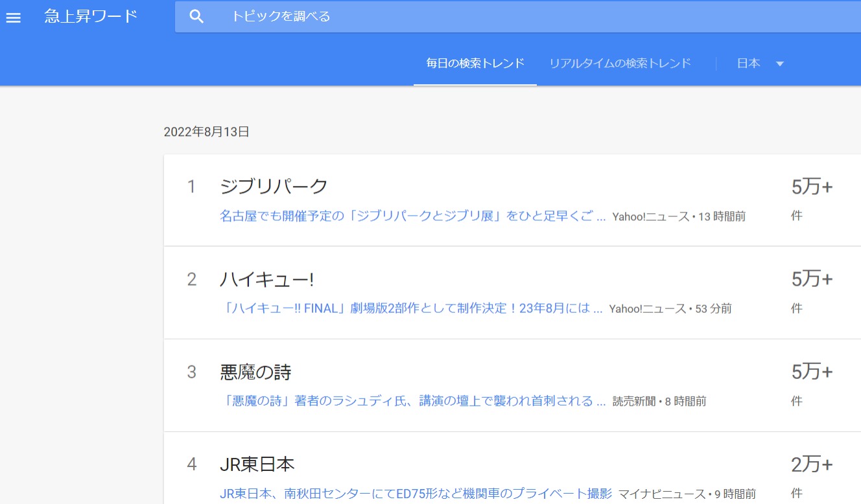The width and height of the screenshot is (861, 504).
Task: Open the hamburger main menu
Action: pyautogui.click(x=14, y=17)
